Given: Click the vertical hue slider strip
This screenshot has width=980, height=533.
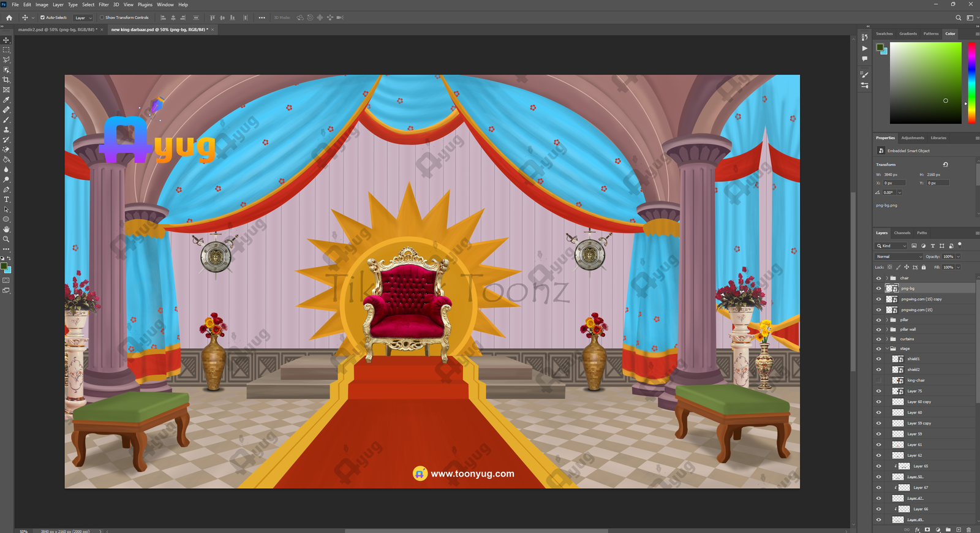Looking at the screenshot, I should [x=971, y=83].
